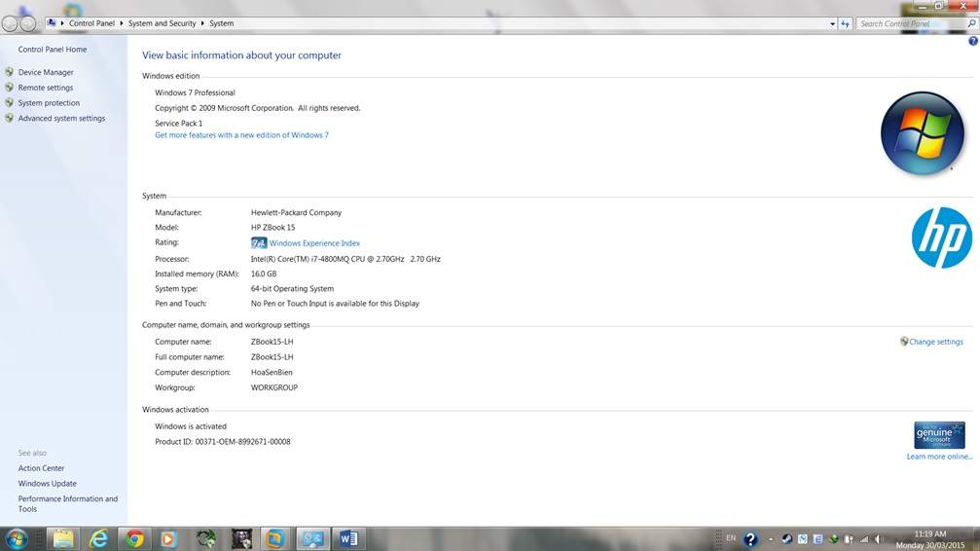Image resolution: width=980 pixels, height=551 pixels.
Task: Click the network signal tray icon
Action: coord(864,538)
